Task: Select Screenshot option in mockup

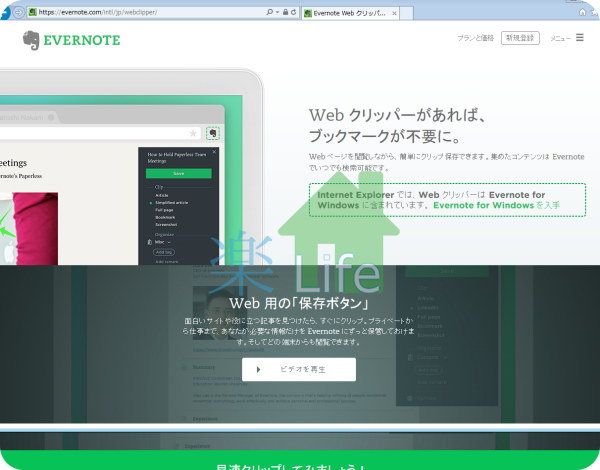Action: (x=166, y=224)
